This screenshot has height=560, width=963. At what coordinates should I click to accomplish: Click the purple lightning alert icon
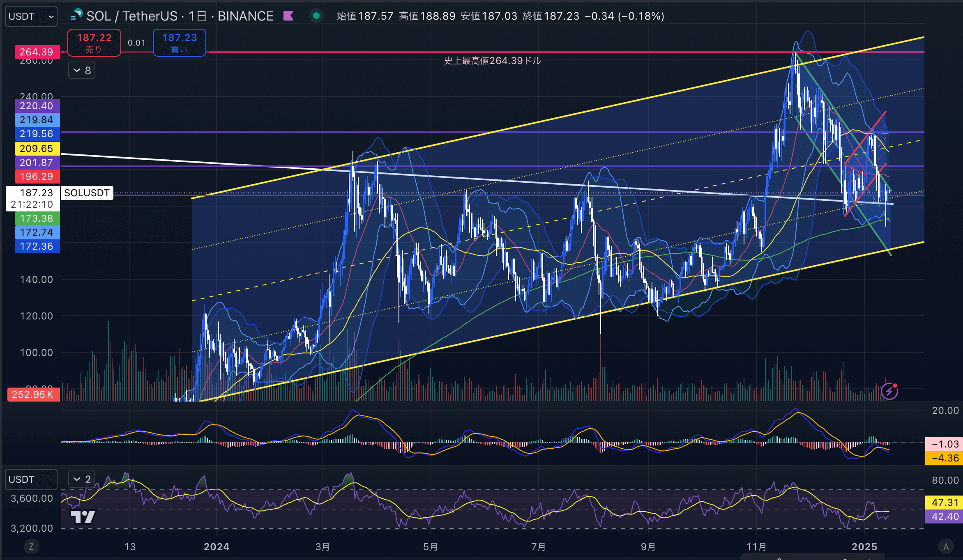[x=889, y=391]
